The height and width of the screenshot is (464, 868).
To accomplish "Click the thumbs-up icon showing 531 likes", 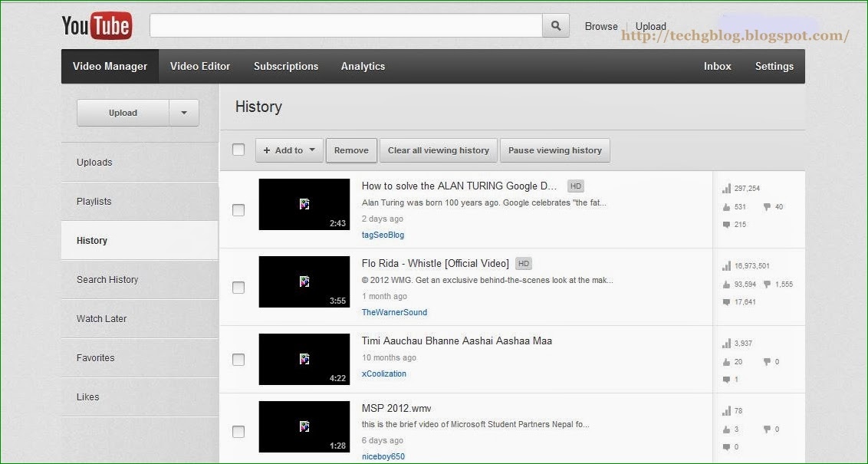I will [726, 207].
